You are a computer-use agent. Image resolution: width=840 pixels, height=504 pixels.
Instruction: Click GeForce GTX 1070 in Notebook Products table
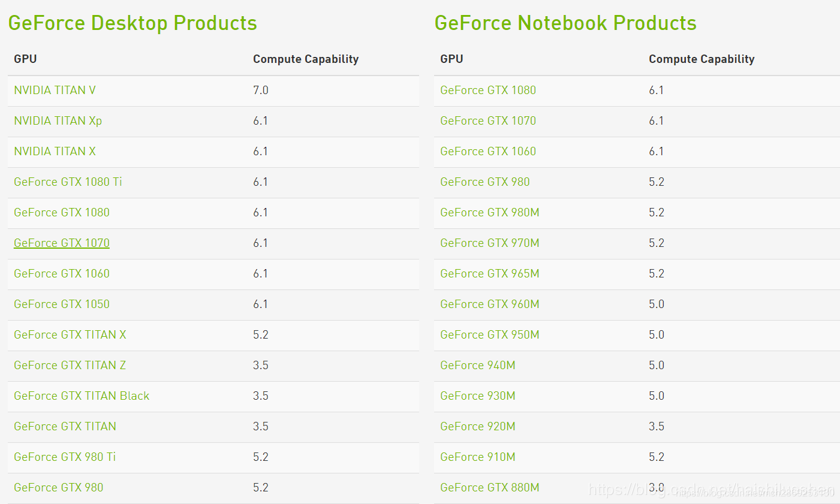pos(488,121)
